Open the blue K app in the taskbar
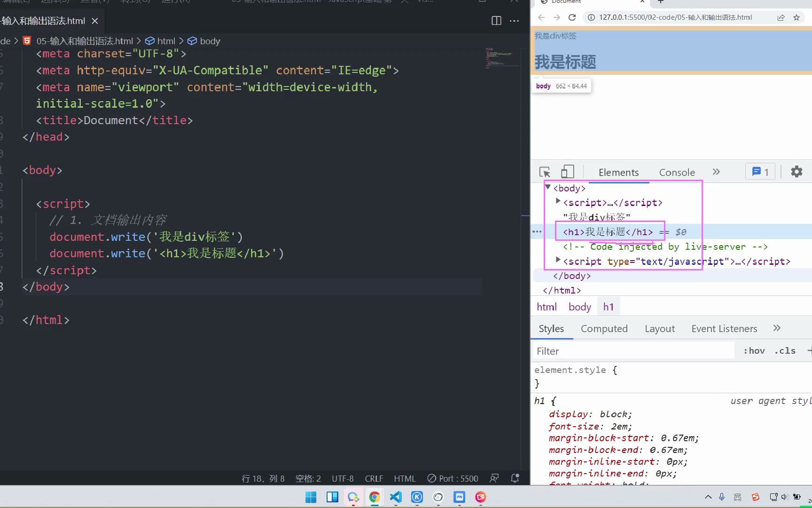The width and height of the screenshot is (812, 508). point(417,497)
